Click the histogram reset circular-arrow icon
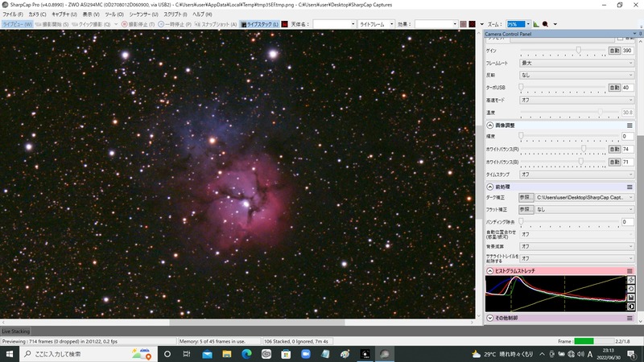 [x=631, y=289]
